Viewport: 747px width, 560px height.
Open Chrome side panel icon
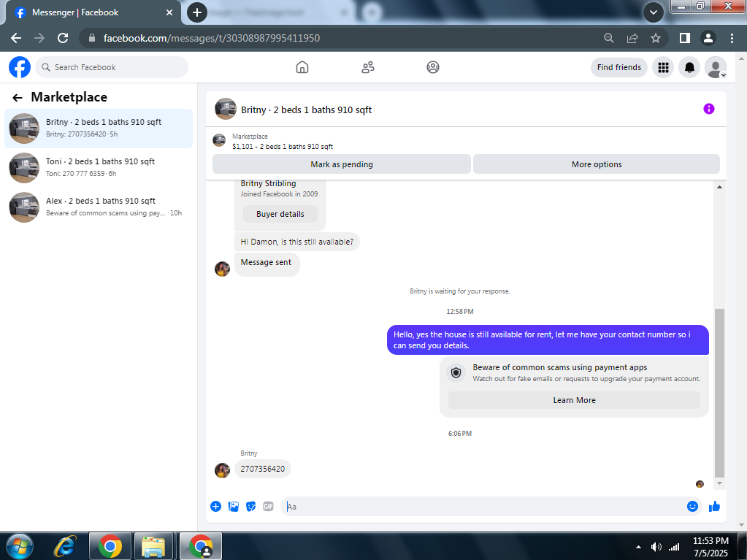click(685, 38)
